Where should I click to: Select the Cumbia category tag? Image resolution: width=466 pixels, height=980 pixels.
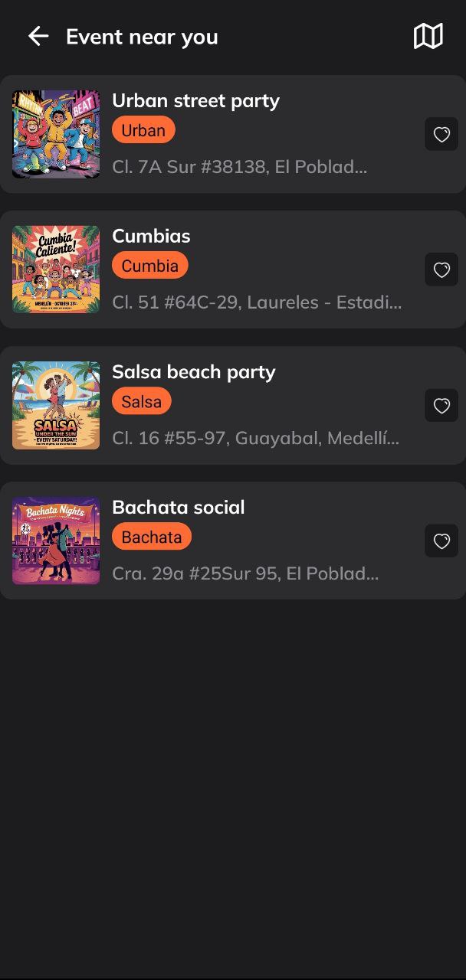click(149, 266)
